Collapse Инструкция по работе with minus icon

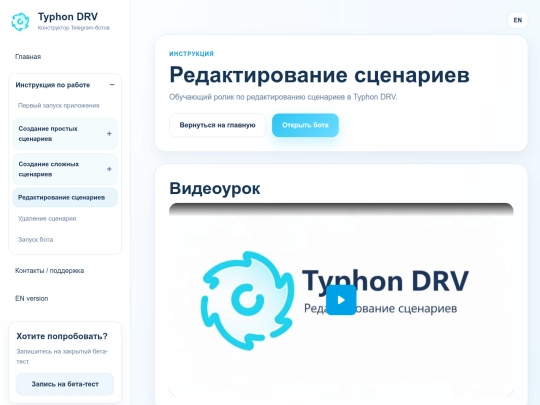click(112, 85)
